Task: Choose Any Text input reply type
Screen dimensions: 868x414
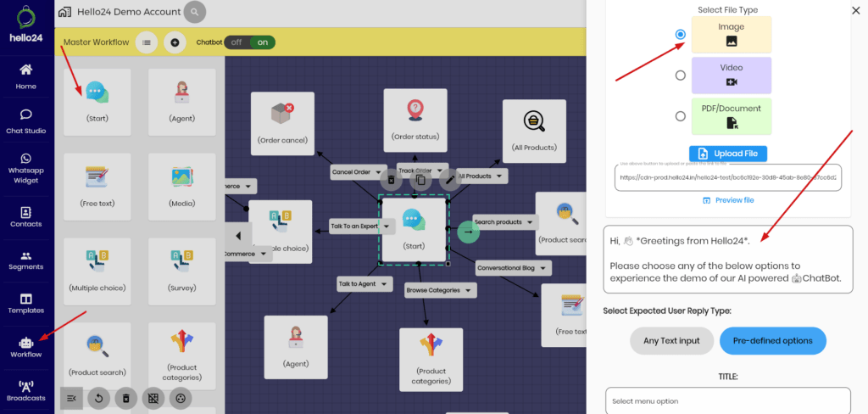Action: [x=671, y=341]
